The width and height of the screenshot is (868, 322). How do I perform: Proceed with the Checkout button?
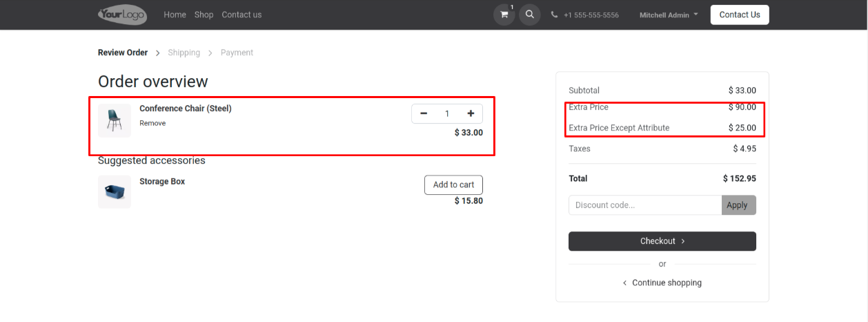pos(662,241)
